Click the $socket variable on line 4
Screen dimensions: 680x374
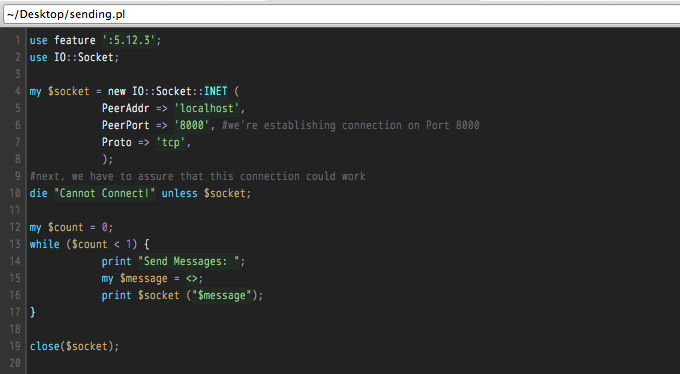click(x=69, y=92)
